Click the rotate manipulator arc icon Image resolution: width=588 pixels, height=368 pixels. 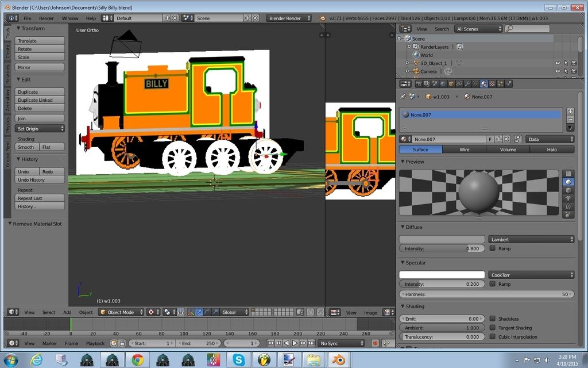(x=207, y=312)
